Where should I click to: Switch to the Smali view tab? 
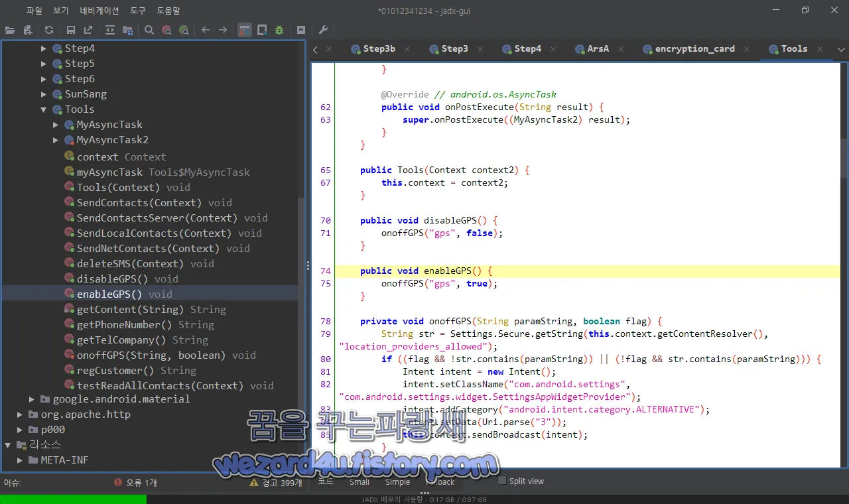tap(359, 482)
